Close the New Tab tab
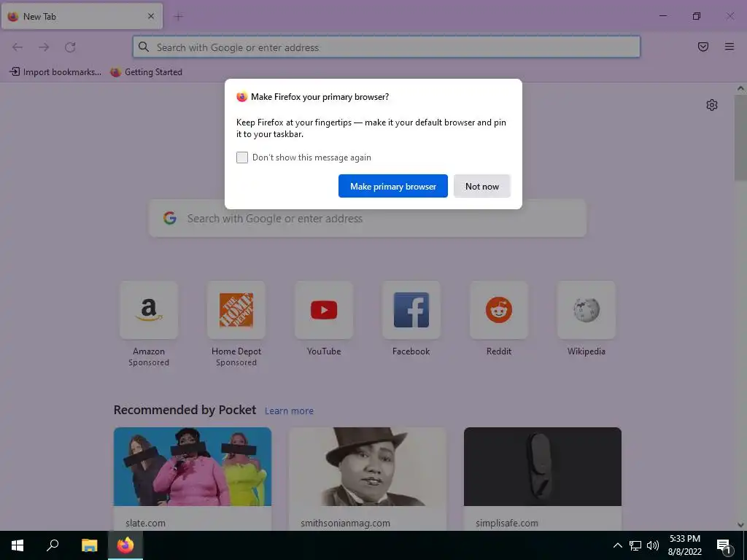Screen dimensions: 747x560 click(151, 16)
